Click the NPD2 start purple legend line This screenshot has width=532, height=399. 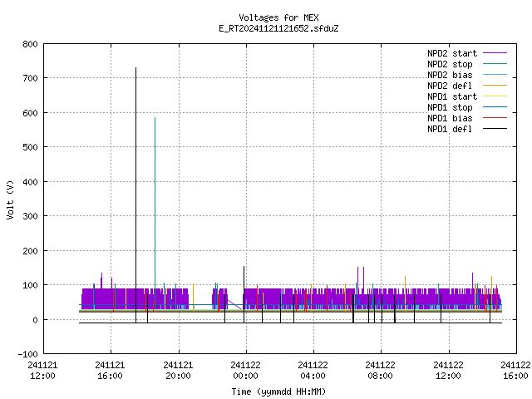point(495,53)
